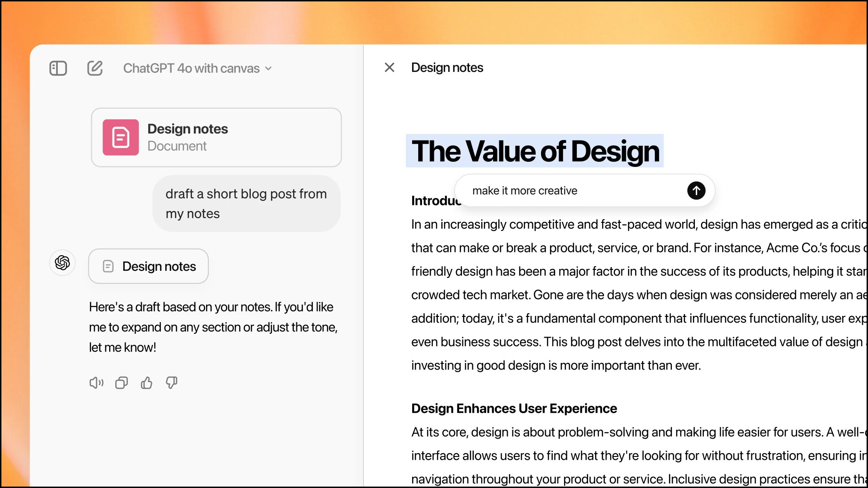Start a new chat with compose icon
Screen dimensions: 868x488
click(x=95, y=68)
